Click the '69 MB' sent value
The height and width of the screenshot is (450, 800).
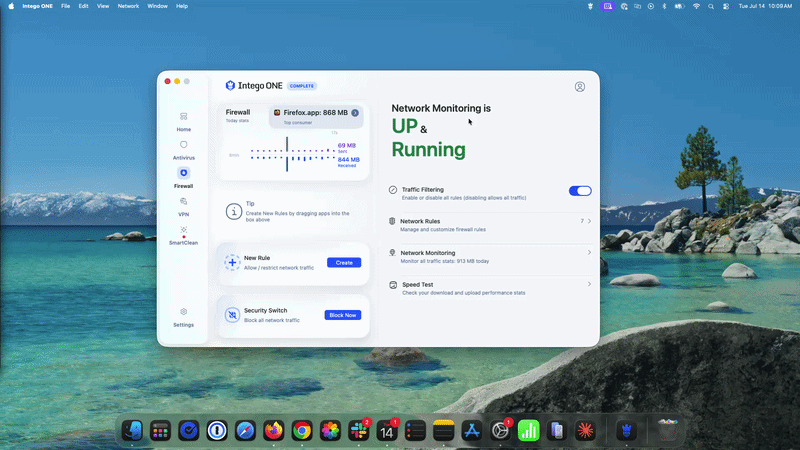tap(346, 145)
